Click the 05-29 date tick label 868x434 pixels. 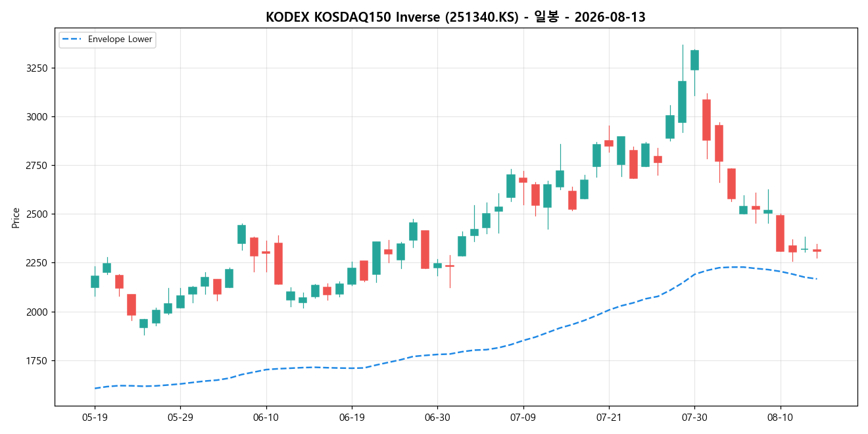pyautogui.click(x=180, y=418)
